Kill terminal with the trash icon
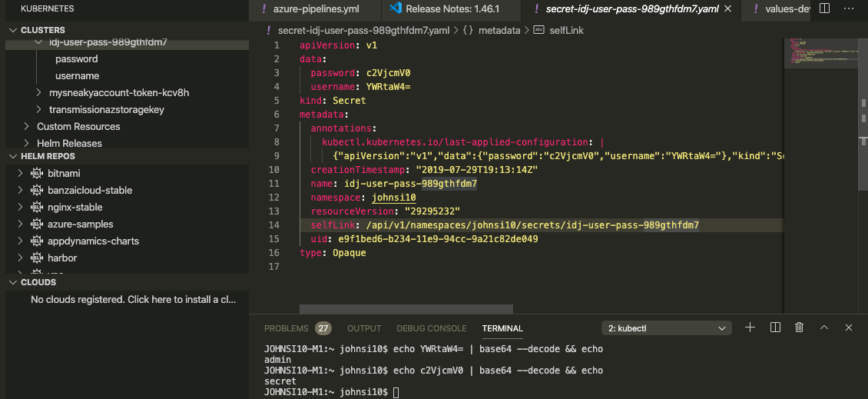868x399 pixels. pyautogui.click(x=800, y=328)
